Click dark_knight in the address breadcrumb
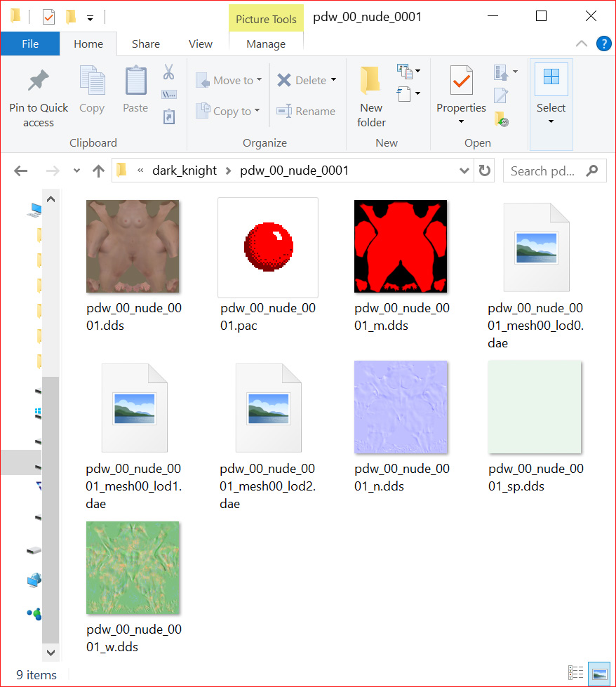 pos(185,171)
